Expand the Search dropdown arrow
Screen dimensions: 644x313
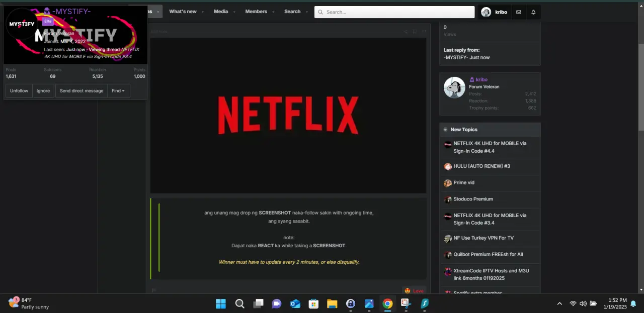pyautogui.click(x=306, y=12)
